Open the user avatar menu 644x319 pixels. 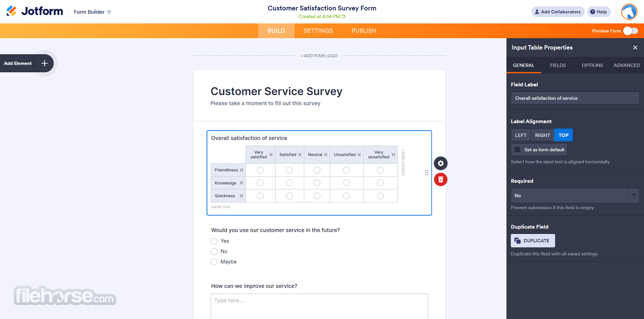point(629,11)
